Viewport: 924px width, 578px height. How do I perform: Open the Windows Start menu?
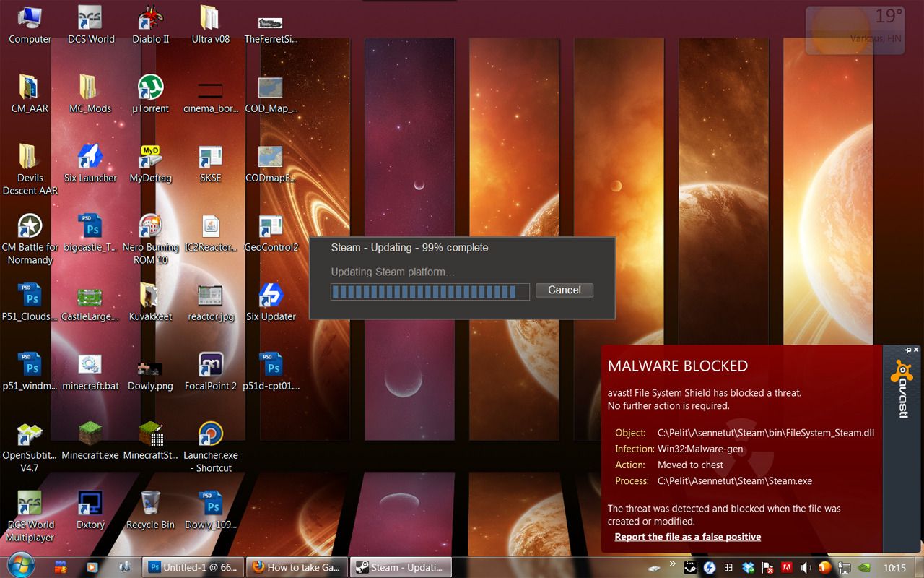pyautogui.click(x=20, y=565)
